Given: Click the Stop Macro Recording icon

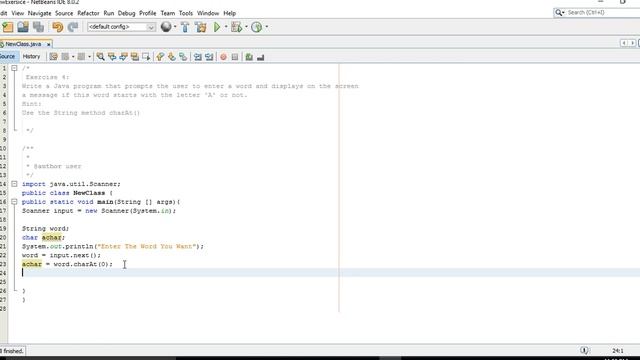Looking at the screenshot, I should 235,57.
